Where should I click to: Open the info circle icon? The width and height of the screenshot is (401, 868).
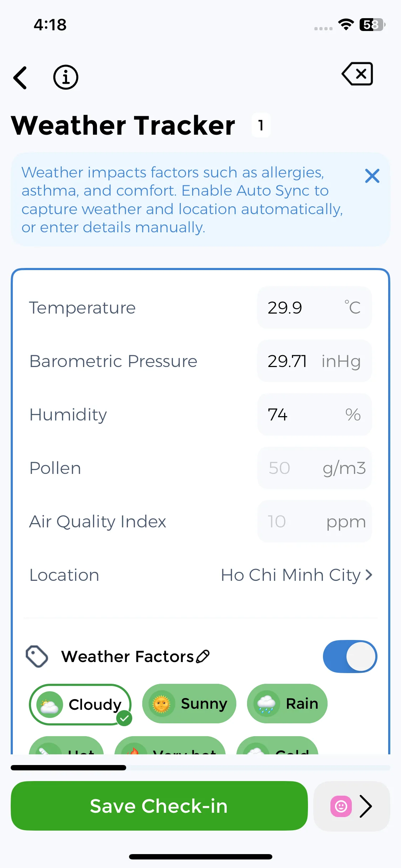coord(66,77)
